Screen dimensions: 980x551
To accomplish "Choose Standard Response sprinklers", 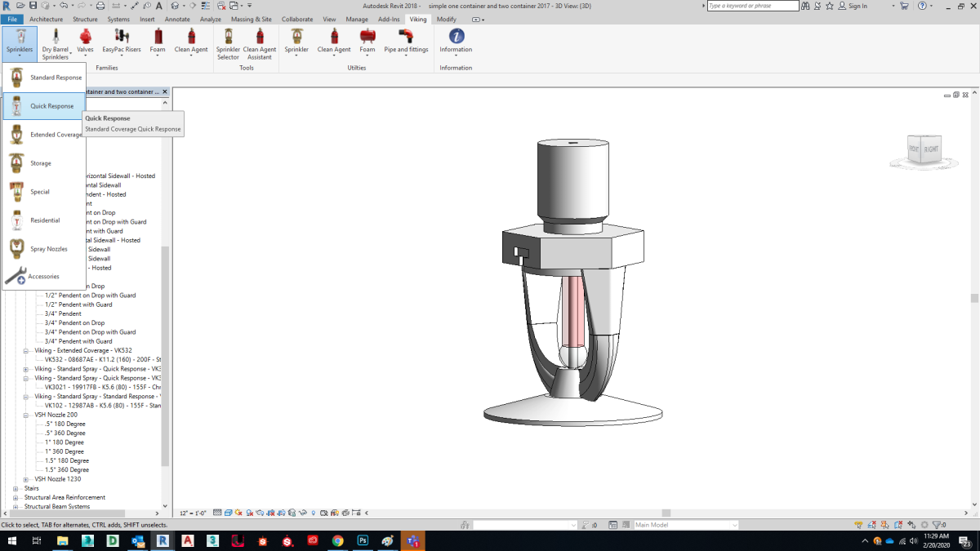I will (44, 78).
